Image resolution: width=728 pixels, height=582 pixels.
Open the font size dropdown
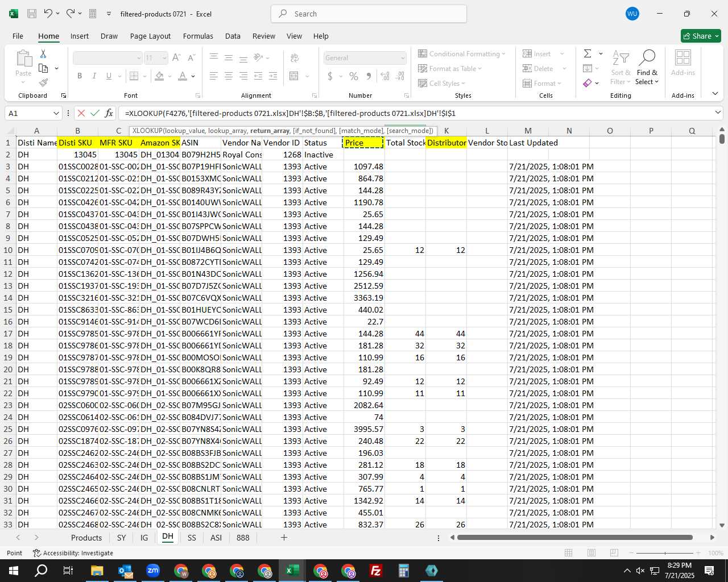click(x=164, y=58)
